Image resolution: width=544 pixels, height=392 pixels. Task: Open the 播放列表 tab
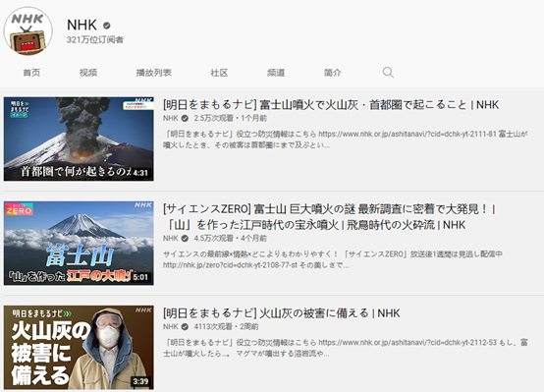point(154,73)
